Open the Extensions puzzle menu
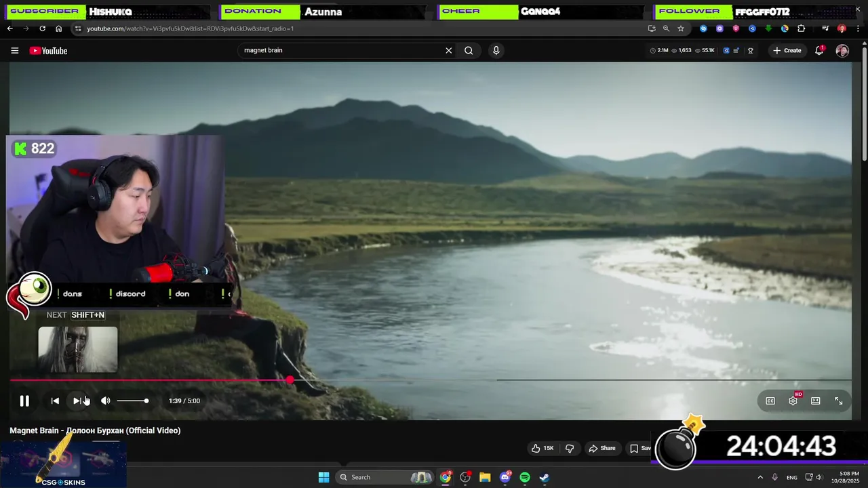The width and height of the screenshot is (868, 488). tap(801, 28)
